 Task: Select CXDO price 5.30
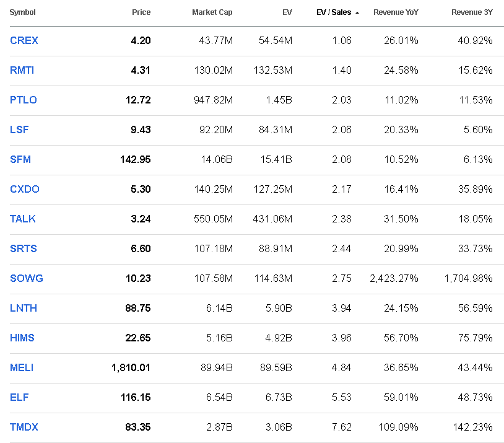(x=141, y=189)
